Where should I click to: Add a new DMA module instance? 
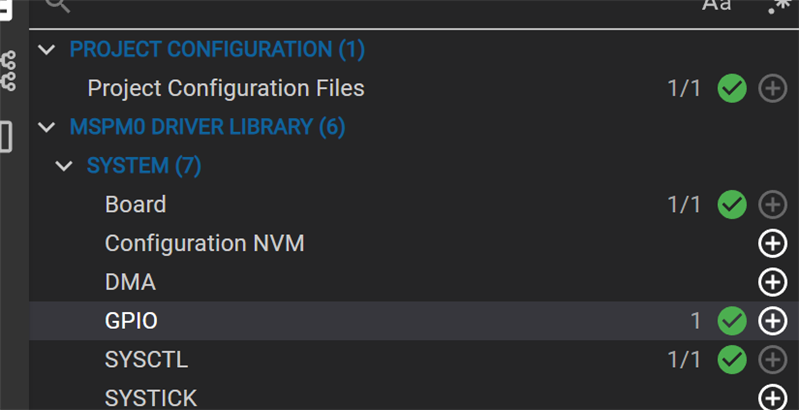click(x=772, y=282)
